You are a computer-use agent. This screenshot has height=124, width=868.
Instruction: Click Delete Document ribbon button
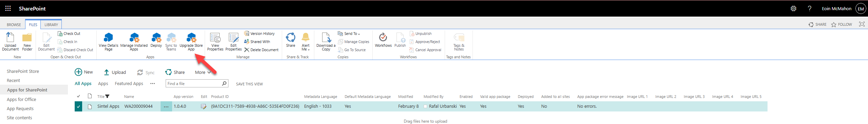point(261,50)
